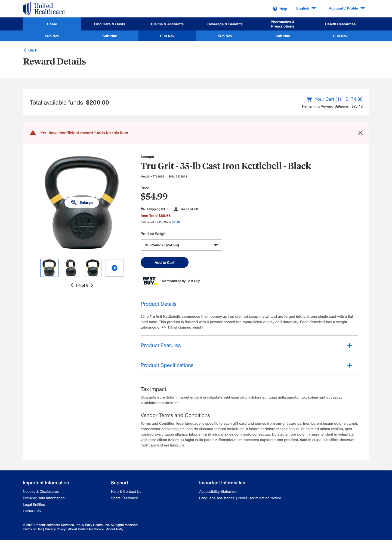The width and height of the screenshot is (392, 551).
Task: Dismiss the insufficient funds alert
Action: coord(360,133)
